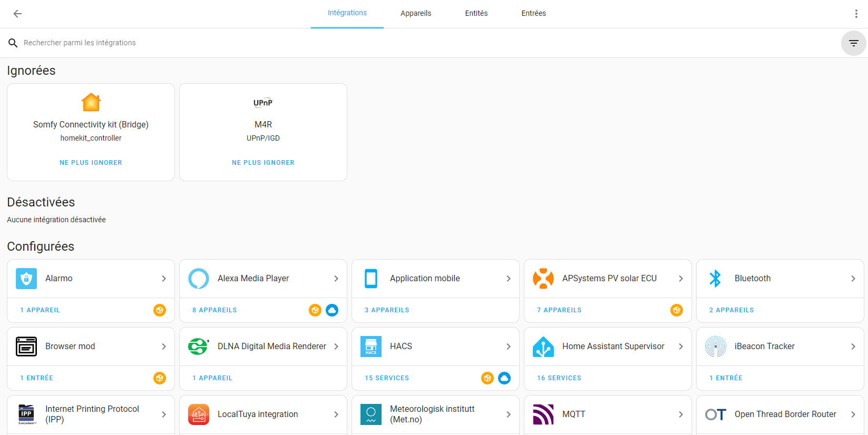Open Bluetooth's 2 APPAREILS link

pyautogui.click(x=732, y=310)
